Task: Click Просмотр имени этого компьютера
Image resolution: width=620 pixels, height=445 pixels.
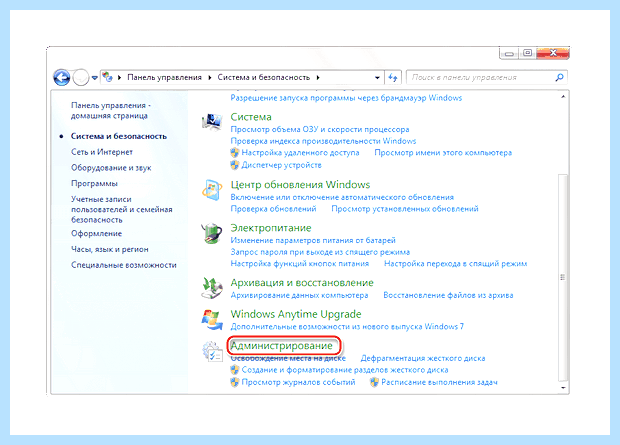Action: [443, 153]
